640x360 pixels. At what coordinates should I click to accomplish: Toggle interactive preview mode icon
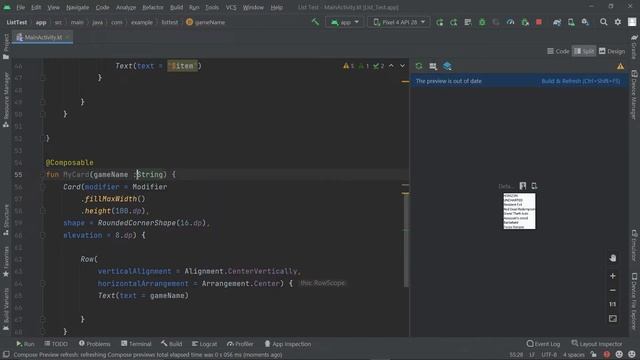433,66
